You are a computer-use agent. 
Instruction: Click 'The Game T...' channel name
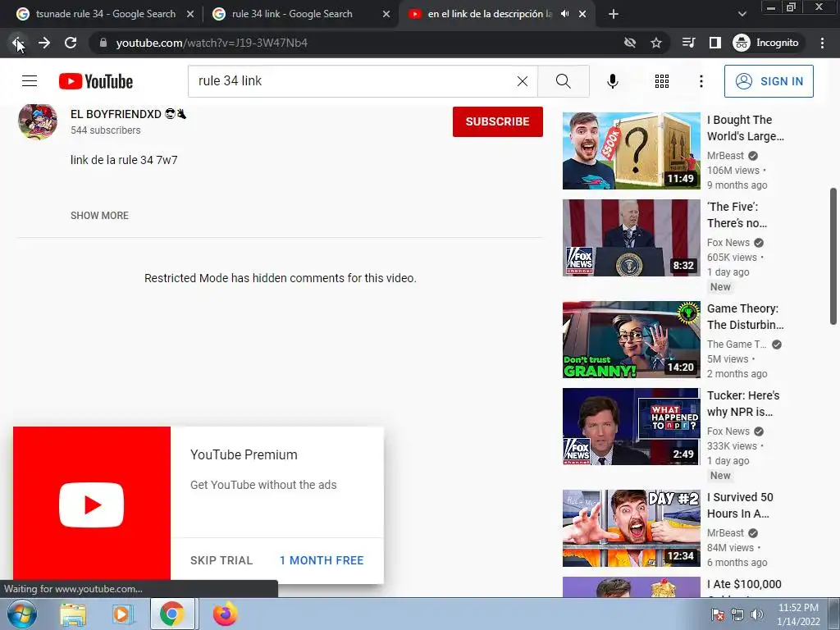click(x=737, y=345)
